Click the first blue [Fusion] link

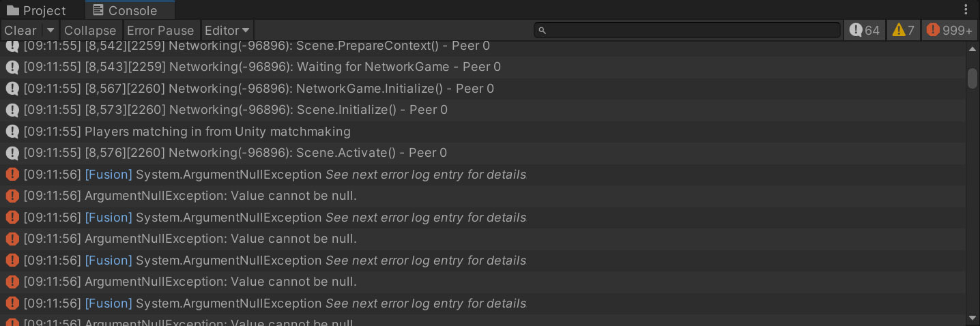[109, 175]
